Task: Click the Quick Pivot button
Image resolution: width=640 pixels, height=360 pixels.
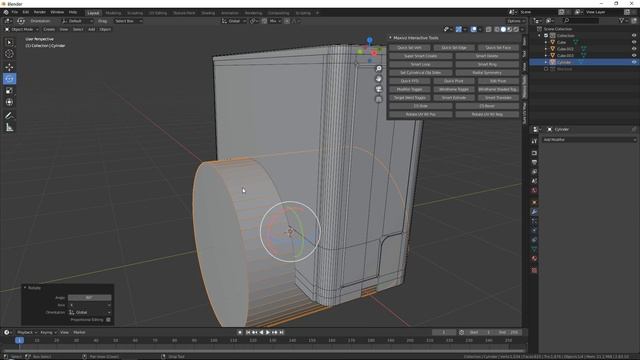Action: (453, 81)
